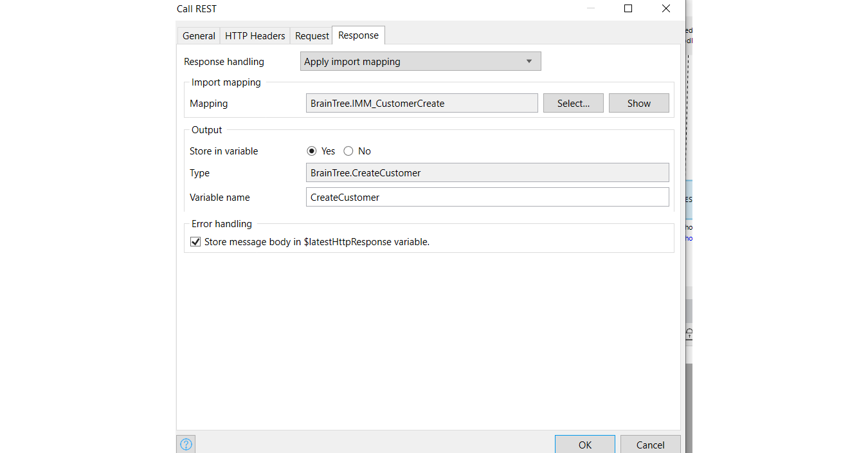The width and height of the screenshot is (868, 453).
Task: Select the Yes radio for storing in variable
Action: coord(311,151)
